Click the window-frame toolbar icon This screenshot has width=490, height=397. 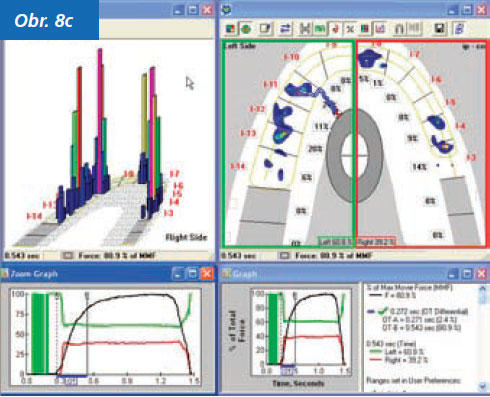click(x=266, y=29)
